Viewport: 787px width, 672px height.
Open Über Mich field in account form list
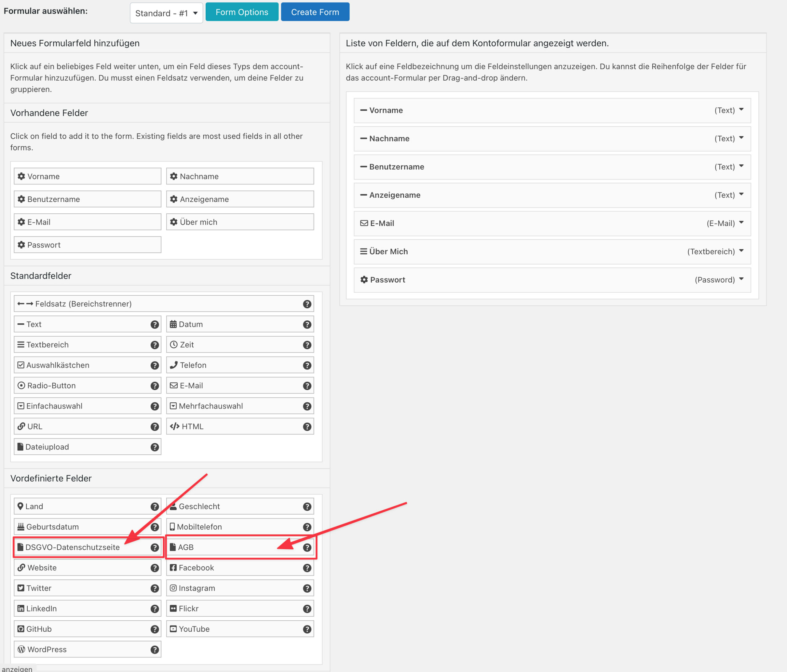pyautogui.click(x=552, y=251)
